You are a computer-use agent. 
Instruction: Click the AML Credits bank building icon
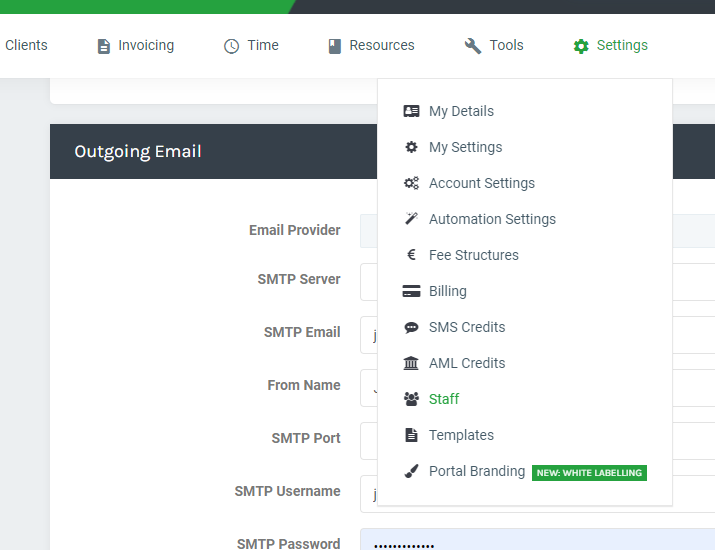[411, 363]
